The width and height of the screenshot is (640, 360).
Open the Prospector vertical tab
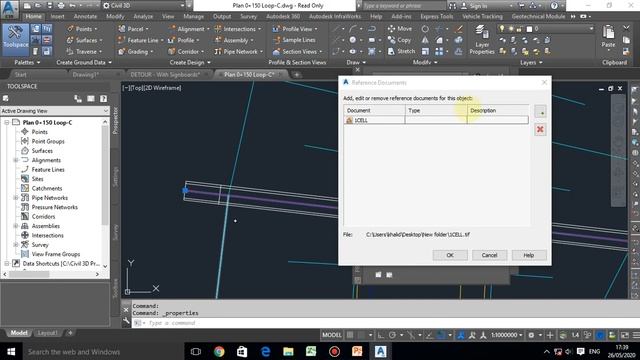pyautogui.click(x=116, y=120)
